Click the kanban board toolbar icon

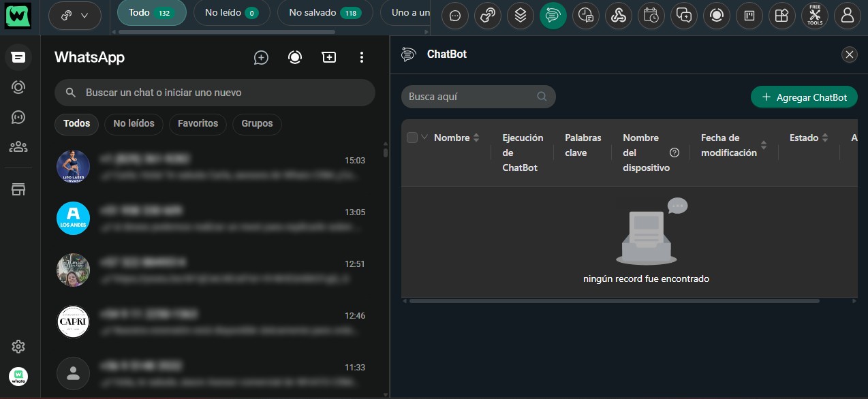749,16
